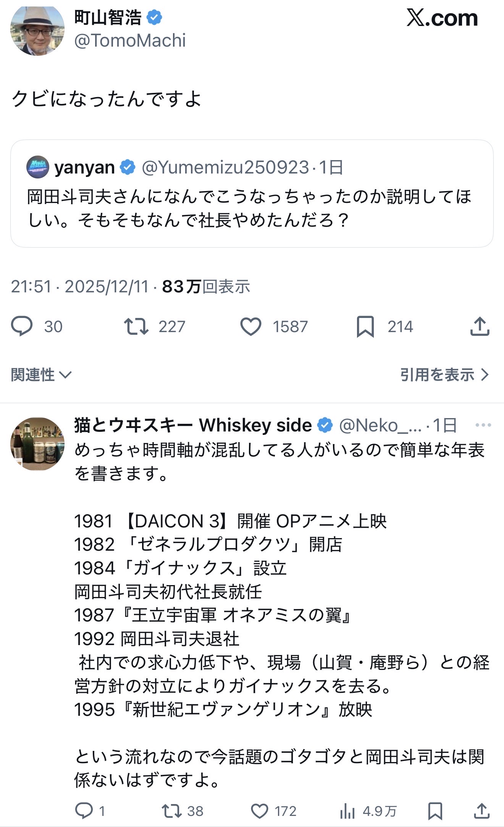Like the reply with 172 likes
504x827 pixels.
coord(260,811)
